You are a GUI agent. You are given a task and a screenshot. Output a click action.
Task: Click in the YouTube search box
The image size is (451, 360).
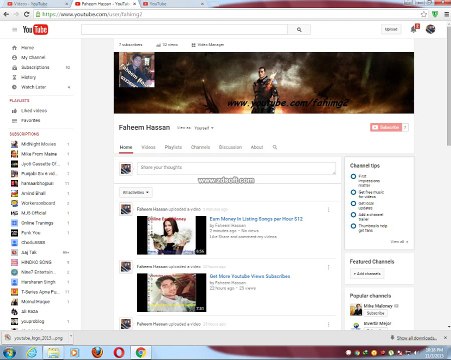pyautogui.click(x=184, y=30)
